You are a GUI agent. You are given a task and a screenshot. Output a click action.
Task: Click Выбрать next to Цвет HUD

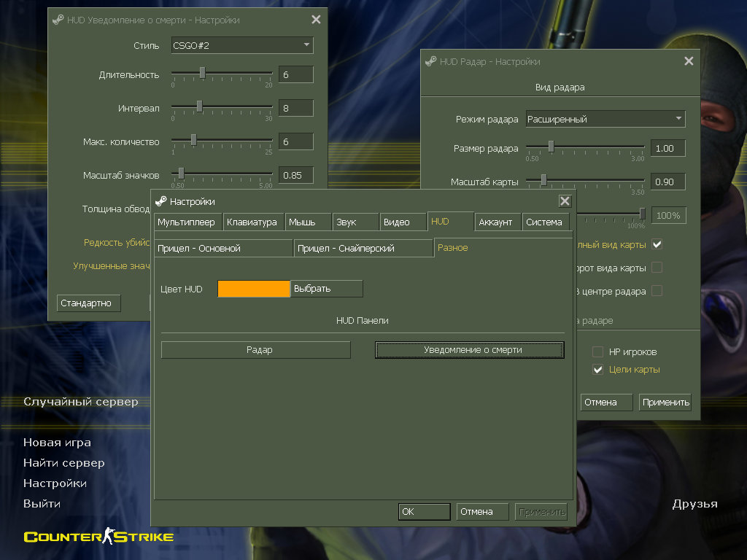(326, 289)
